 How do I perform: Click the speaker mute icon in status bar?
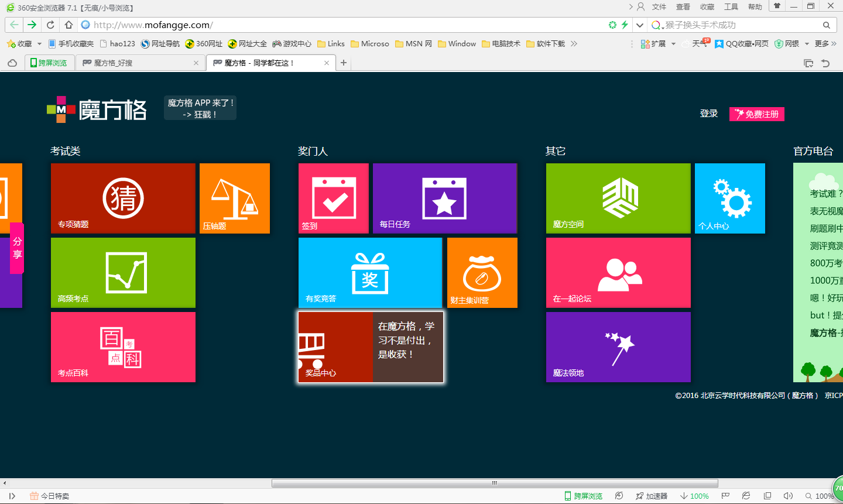[788, 496]
